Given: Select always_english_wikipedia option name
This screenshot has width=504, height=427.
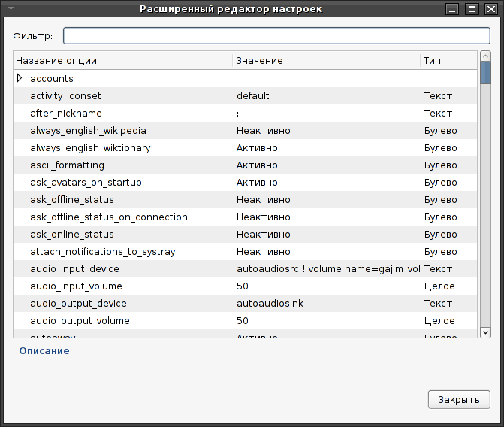Looking at the screenshot, I should (88, 131).
